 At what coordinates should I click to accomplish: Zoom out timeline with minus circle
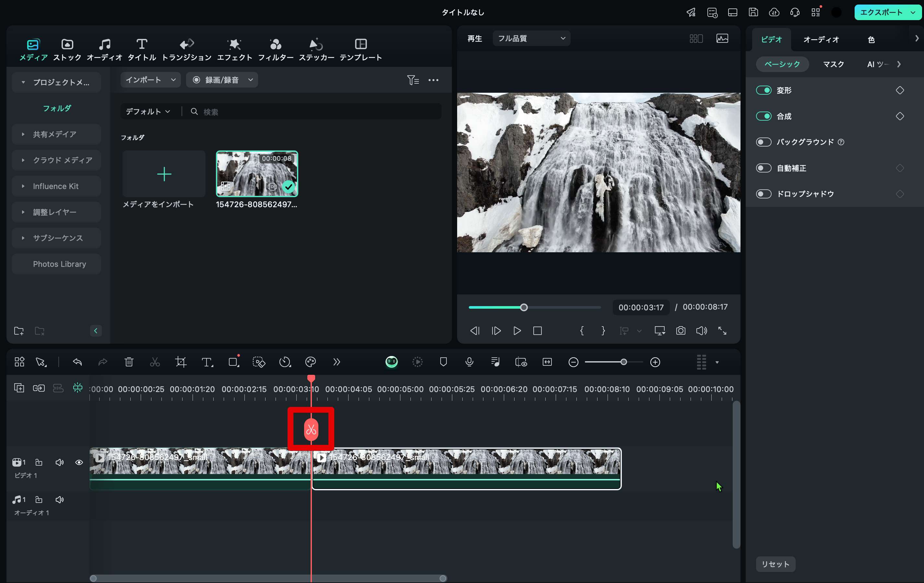(573, 362)
